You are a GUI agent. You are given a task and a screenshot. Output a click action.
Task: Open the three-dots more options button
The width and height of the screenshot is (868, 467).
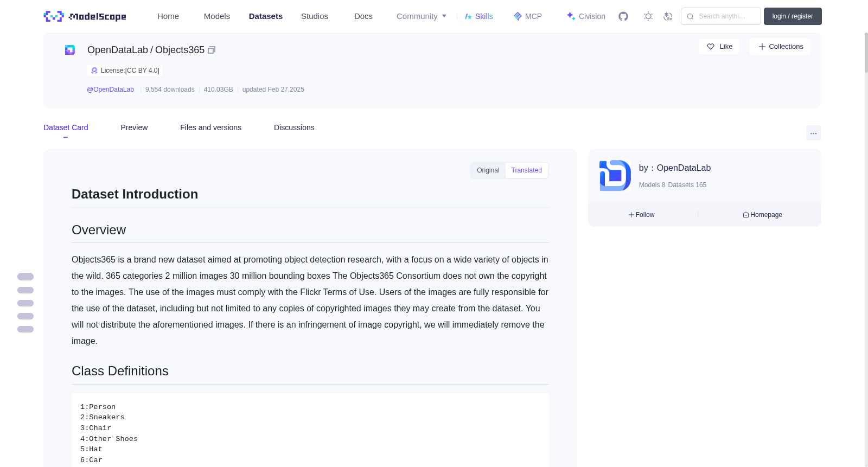coord(813,133)
